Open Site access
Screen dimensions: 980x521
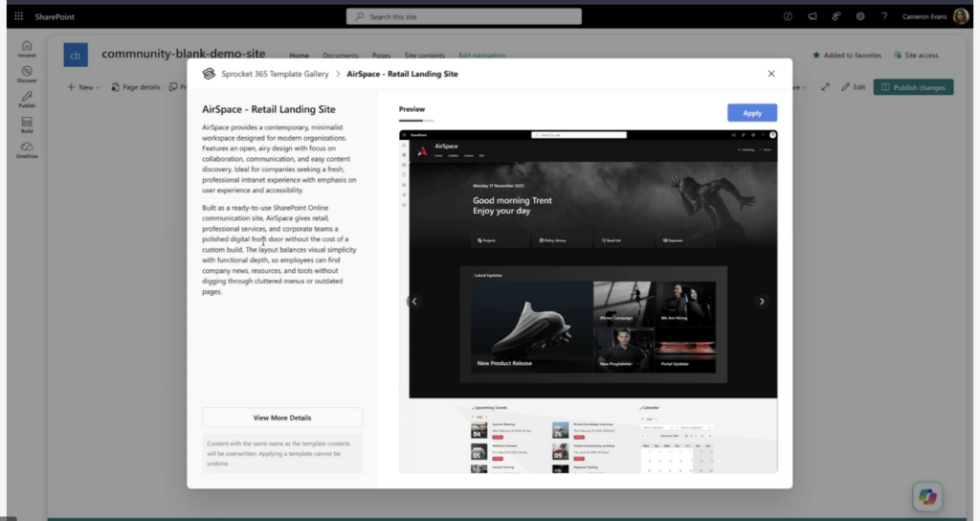[x=916, y=55]
